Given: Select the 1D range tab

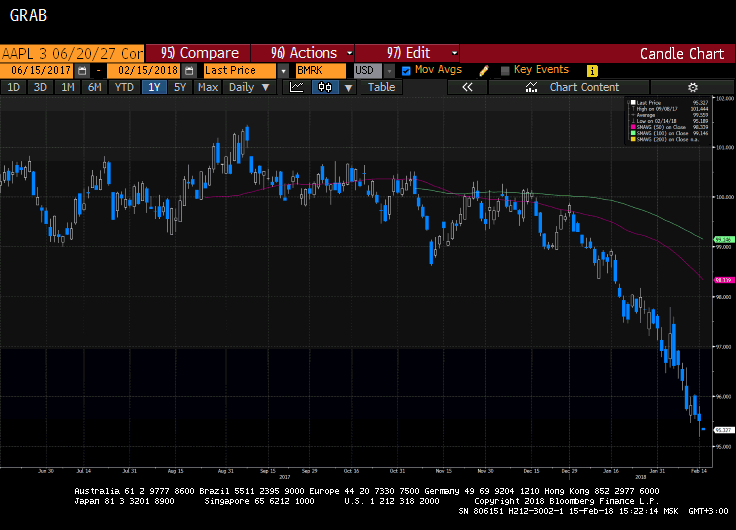Looking at the screenshot, I should (x=14, y=87).
